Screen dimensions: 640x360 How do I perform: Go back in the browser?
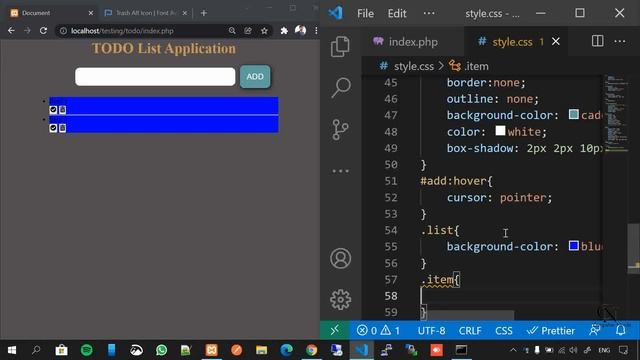(x=11, y=31)
